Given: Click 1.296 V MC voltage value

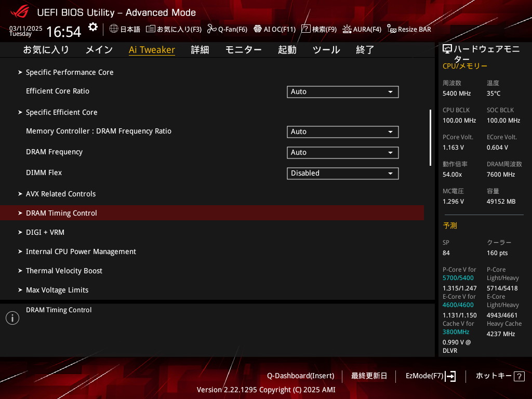Looking at the screenshot, I should pyautogui.click(x=453, y=202).
